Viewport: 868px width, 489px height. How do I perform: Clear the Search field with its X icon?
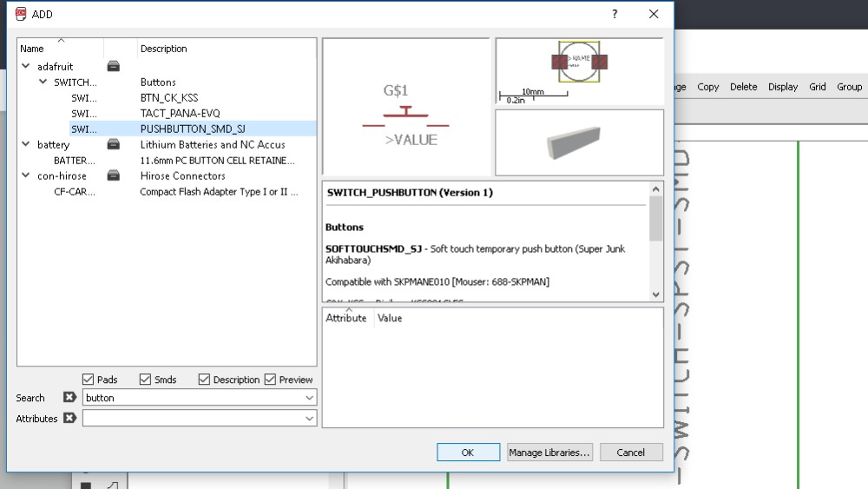(69, 397)
